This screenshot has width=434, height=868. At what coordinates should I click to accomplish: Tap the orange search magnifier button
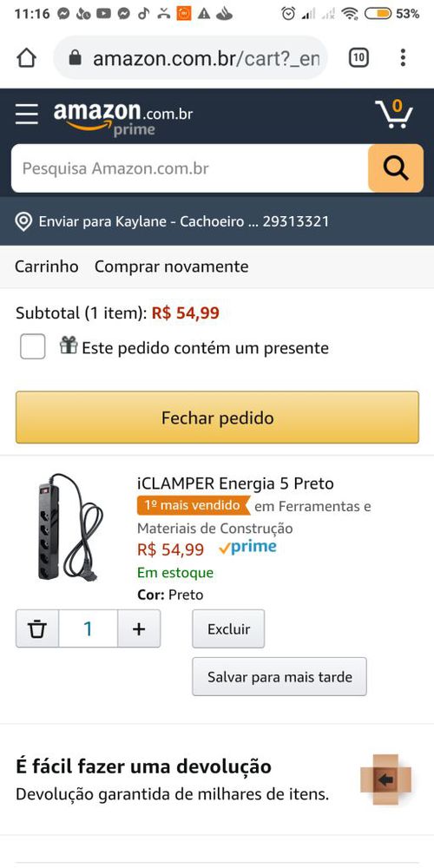pyautogui.click(x=396, y=168)
